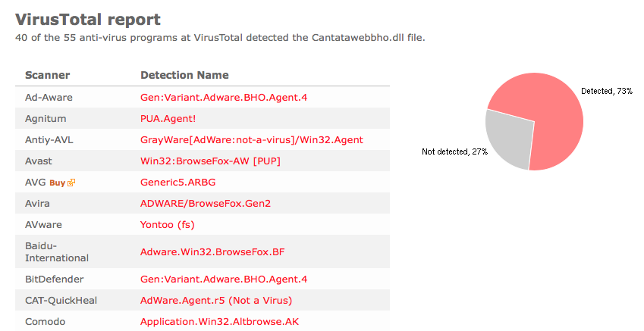This screenshot has width=644, height=331.
Task: Select the Baidu-International scanner row
Action: click(x=203, y=251)
